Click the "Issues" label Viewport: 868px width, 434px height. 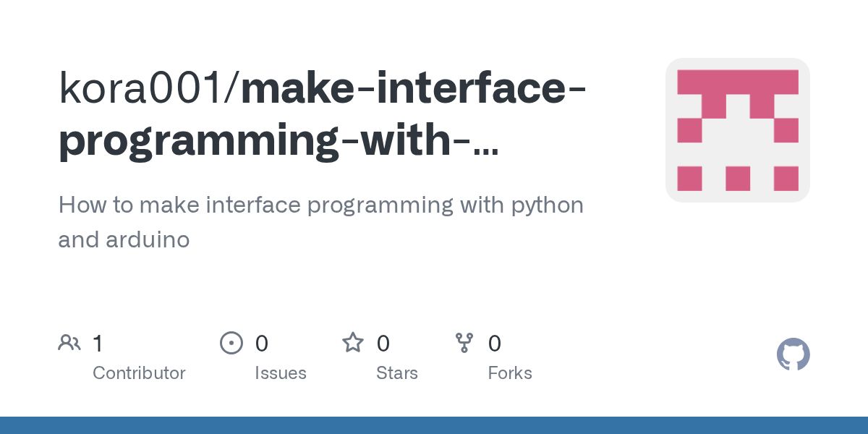281,373
